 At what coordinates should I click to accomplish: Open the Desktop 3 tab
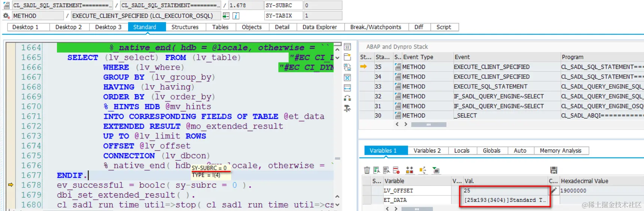(x=108, y=27)
